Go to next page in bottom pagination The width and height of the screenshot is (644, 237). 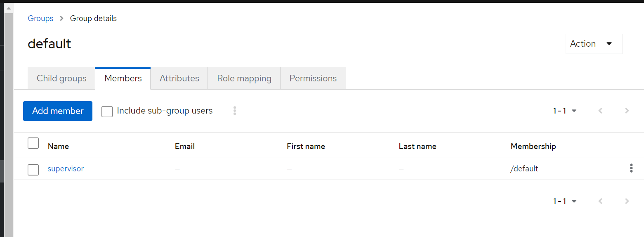(x=627, y=201)
